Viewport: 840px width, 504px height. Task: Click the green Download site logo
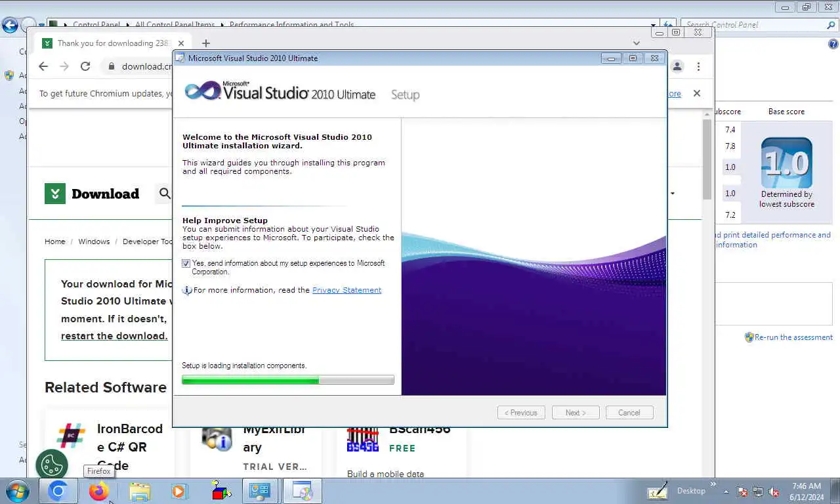[55, 194]
